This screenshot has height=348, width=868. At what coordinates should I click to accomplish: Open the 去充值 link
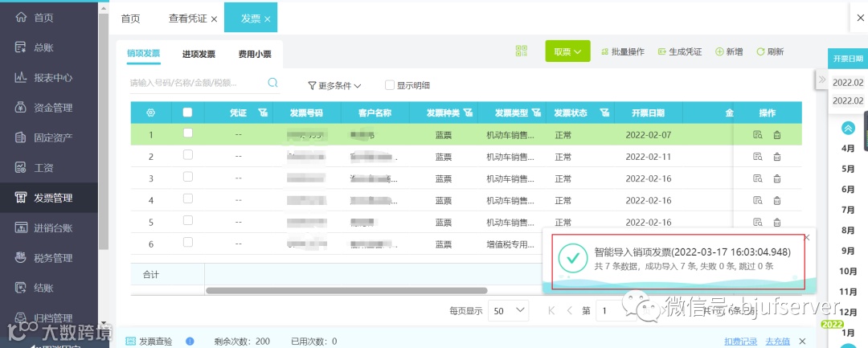click(x=777, y=341)
